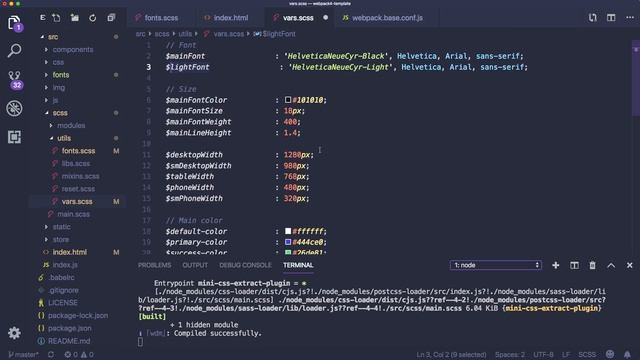
Task: Refresh the explorer tree
Action: pyautogui.click(x=93, y=18)
